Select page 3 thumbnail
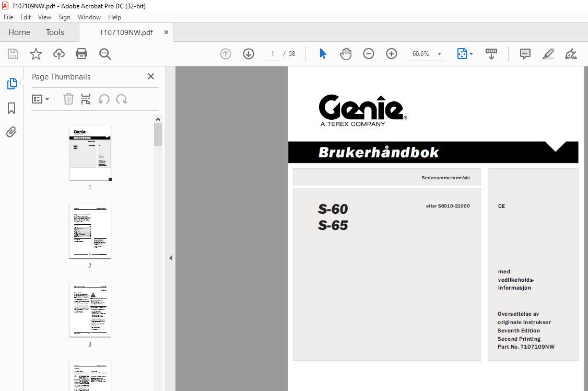This screenshot has width=588, height=391. coord(90,309)
